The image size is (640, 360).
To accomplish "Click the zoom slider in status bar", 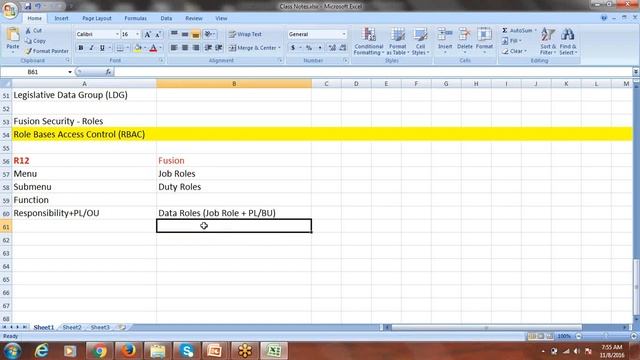I will 606,336.
